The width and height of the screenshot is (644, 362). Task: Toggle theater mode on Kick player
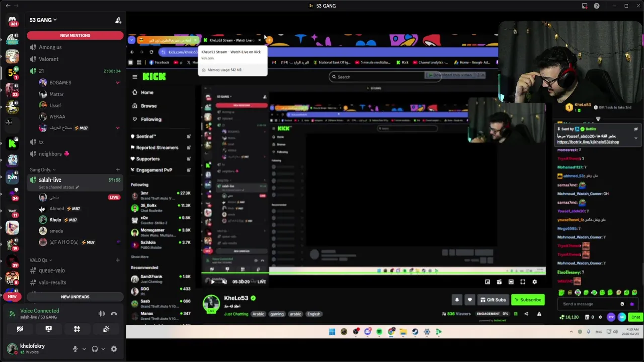pyautogui.click(x=511, y=282)
